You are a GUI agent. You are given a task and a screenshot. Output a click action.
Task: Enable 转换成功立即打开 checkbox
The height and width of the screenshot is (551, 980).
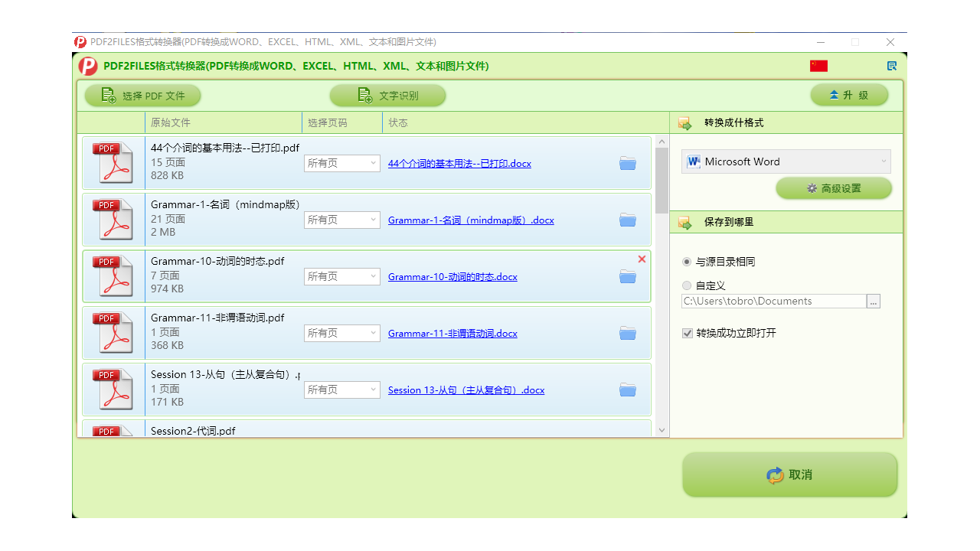pyautogui.click(x=687, y=332)
